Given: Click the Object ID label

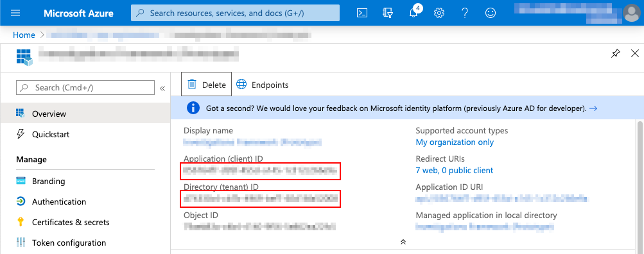Looking at the screenshot, I should click(x=201, y=215).
